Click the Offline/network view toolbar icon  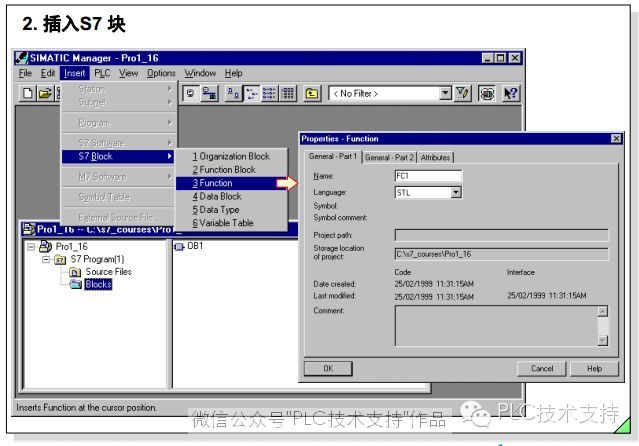(x=209, y=93)
